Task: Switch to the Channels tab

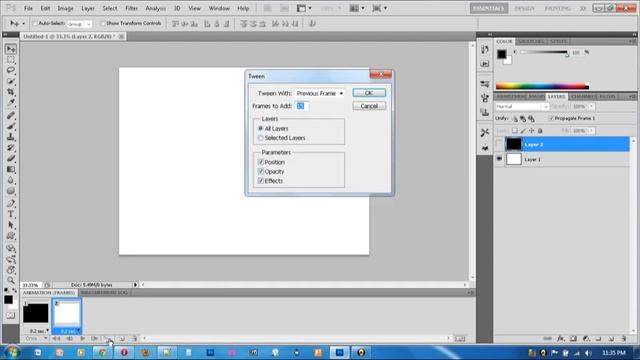Action: coord(583,97)
